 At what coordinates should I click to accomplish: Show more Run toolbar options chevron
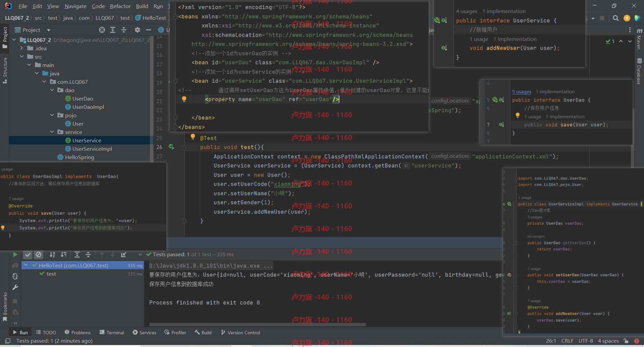pyautogui.click(x=140, y=255)
